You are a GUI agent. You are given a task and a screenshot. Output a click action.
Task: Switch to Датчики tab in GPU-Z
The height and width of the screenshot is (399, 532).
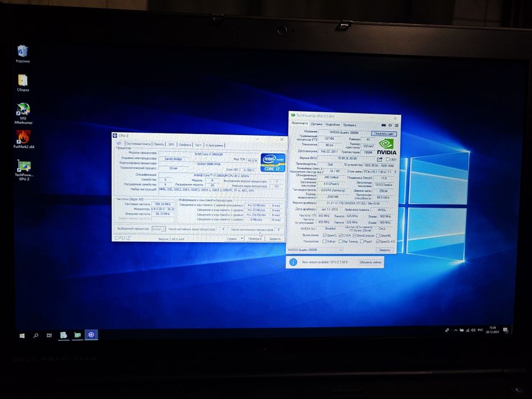tap(316, 124)
